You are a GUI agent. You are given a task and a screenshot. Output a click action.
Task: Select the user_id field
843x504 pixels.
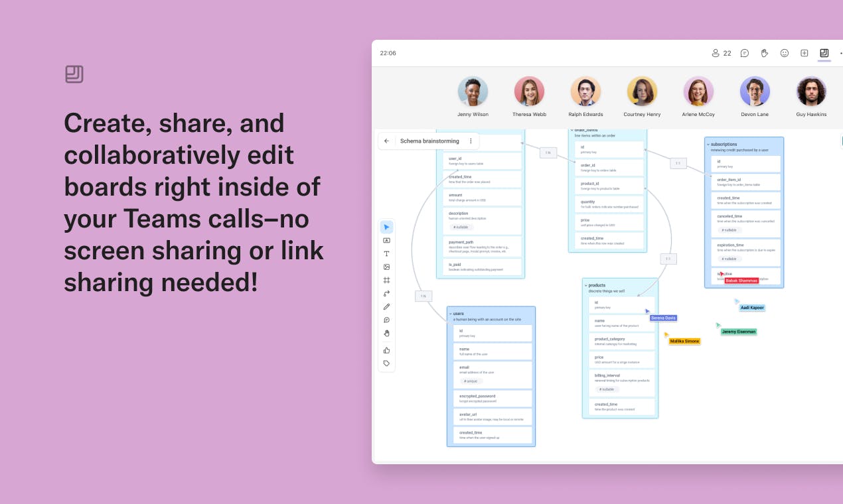point(483,161)
